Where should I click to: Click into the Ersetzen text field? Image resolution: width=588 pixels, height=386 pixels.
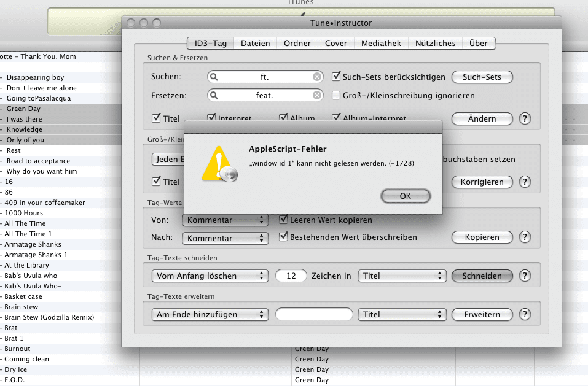pyautogui.click(x=265, y=96)
